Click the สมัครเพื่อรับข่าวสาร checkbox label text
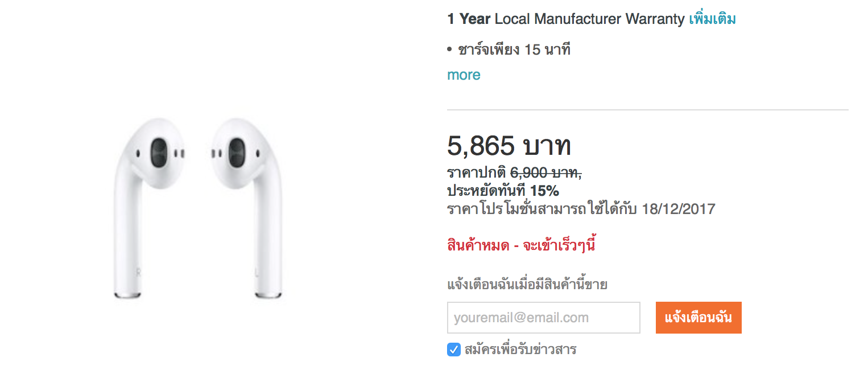 (x=520, y=349)
